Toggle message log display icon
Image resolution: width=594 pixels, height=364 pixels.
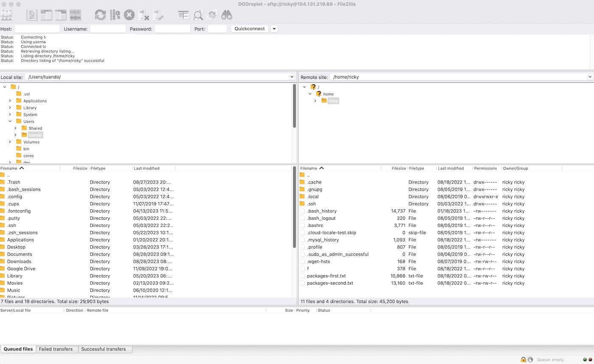(32, 15)
